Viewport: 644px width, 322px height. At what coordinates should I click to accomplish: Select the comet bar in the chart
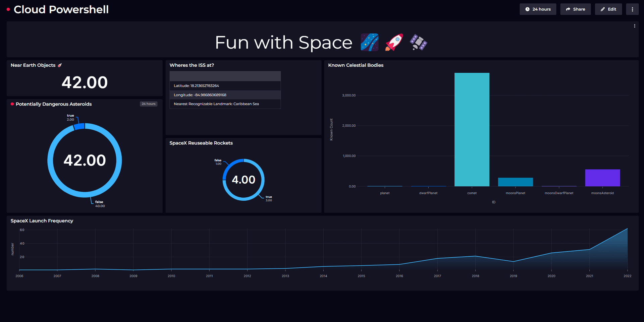[x=472, y=129]
